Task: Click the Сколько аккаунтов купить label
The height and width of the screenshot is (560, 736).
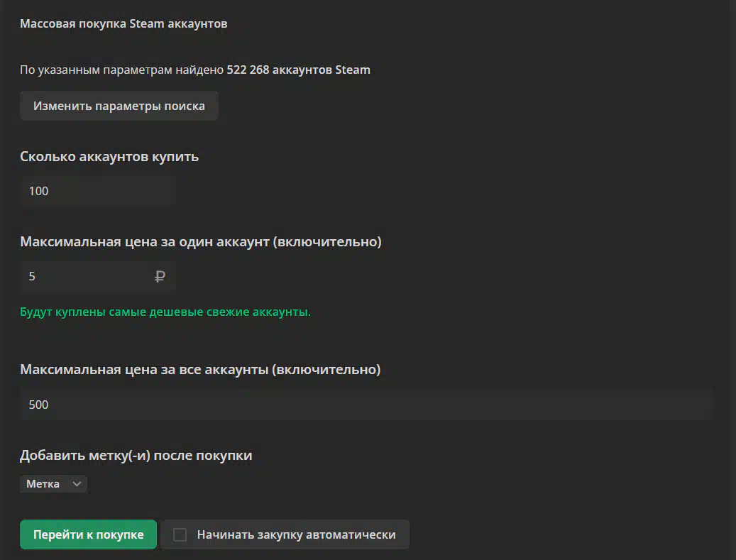Action: coord(109,156)
